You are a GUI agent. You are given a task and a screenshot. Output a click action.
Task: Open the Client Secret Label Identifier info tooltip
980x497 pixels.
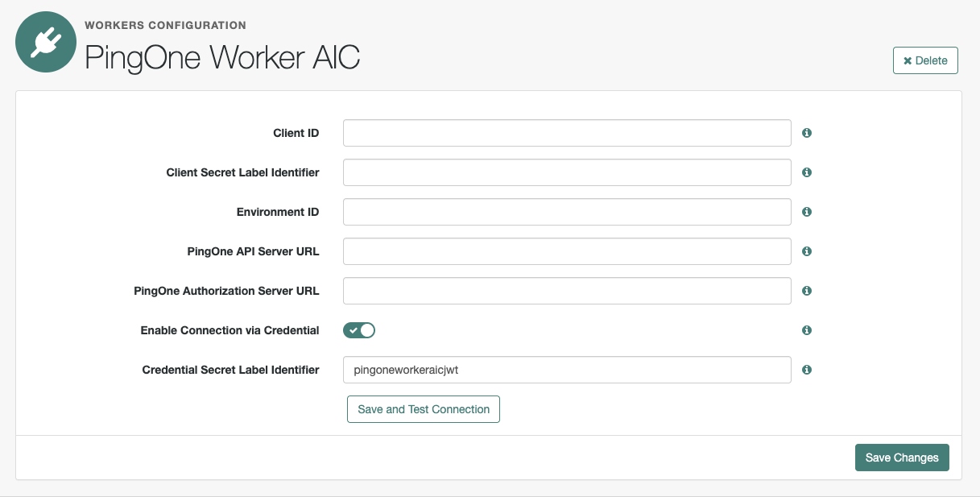tap(806, 172)
